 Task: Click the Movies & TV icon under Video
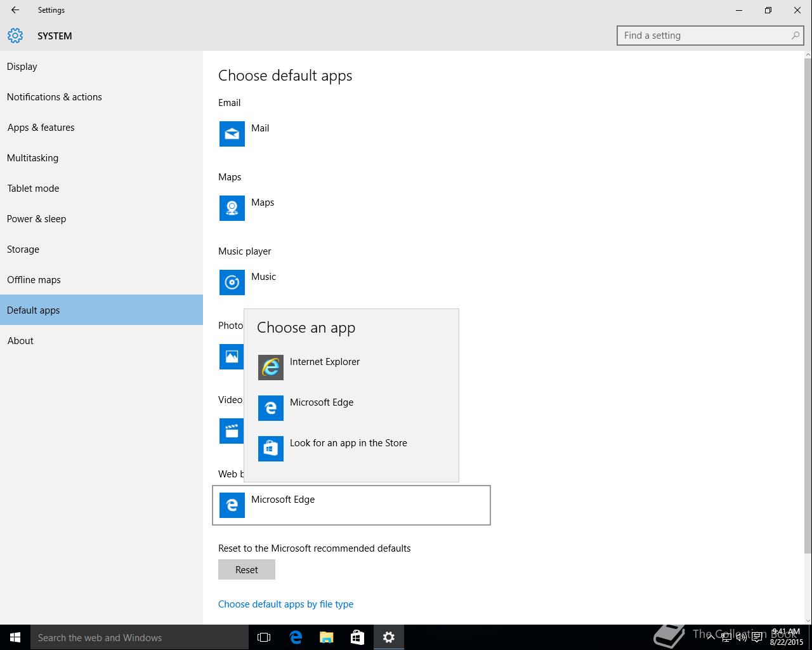[x=232, y=431]
